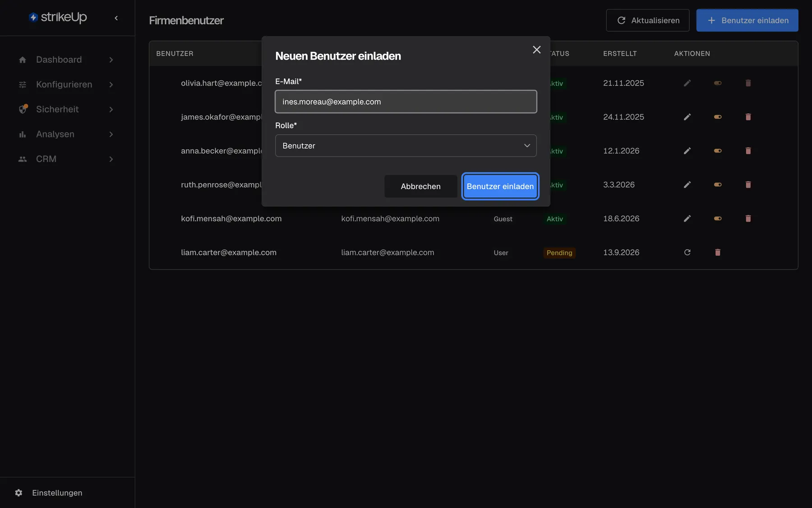Click the date 13.9.2026
Screen dimensions: 812x508
[x=621, y=252]
